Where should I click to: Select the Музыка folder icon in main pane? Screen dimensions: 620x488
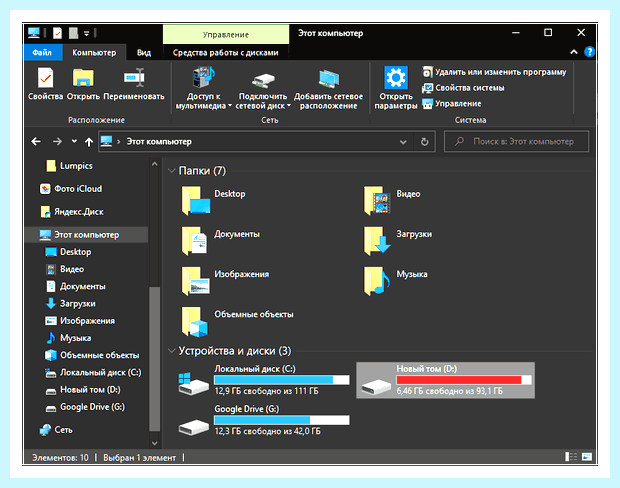coord(377,281)
